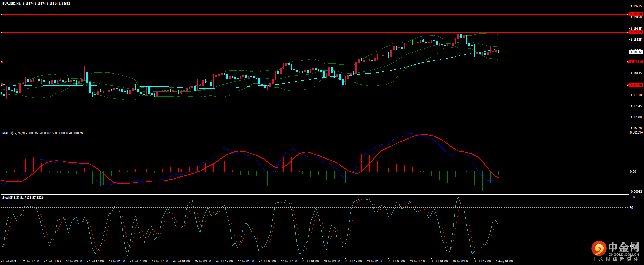644x265 pixels.
Task: Select the red 1.19089 price level tag
Action: tap(636, 32)
